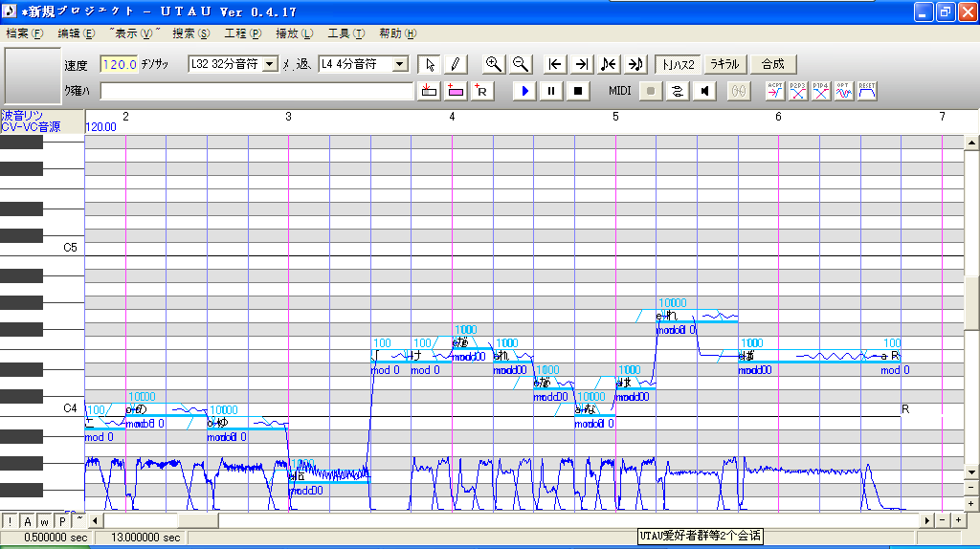Click the horizontal scrollbar thumb

pos(197,520)
